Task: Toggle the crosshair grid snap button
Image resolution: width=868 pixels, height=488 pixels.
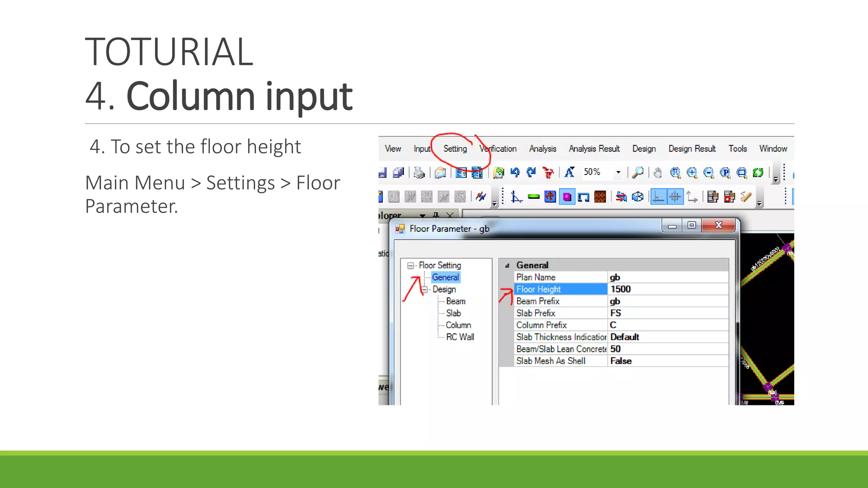Action: [675, 197]
